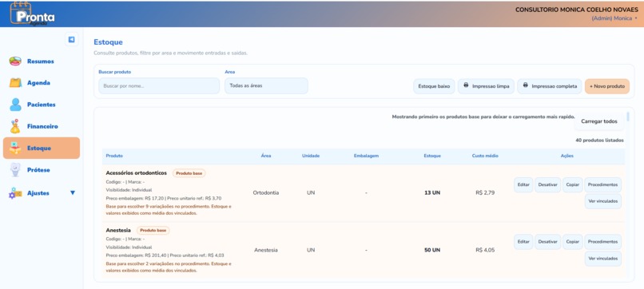Screen dimensions: 644x289
Task: Add a Novo produto
Action: pyautogui.click(x=607, y=86)
